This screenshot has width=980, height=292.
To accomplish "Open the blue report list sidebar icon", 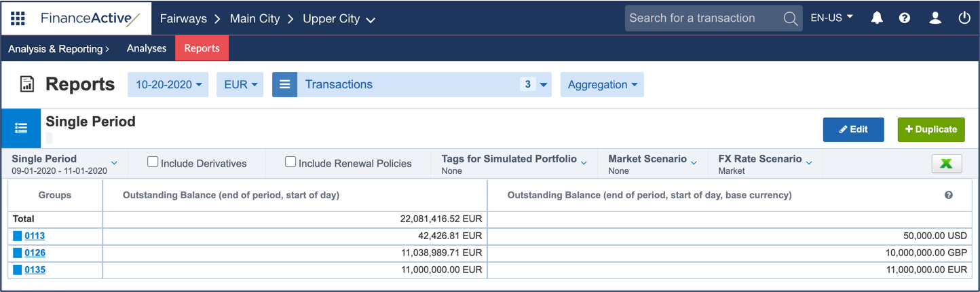I will (21, 128).
